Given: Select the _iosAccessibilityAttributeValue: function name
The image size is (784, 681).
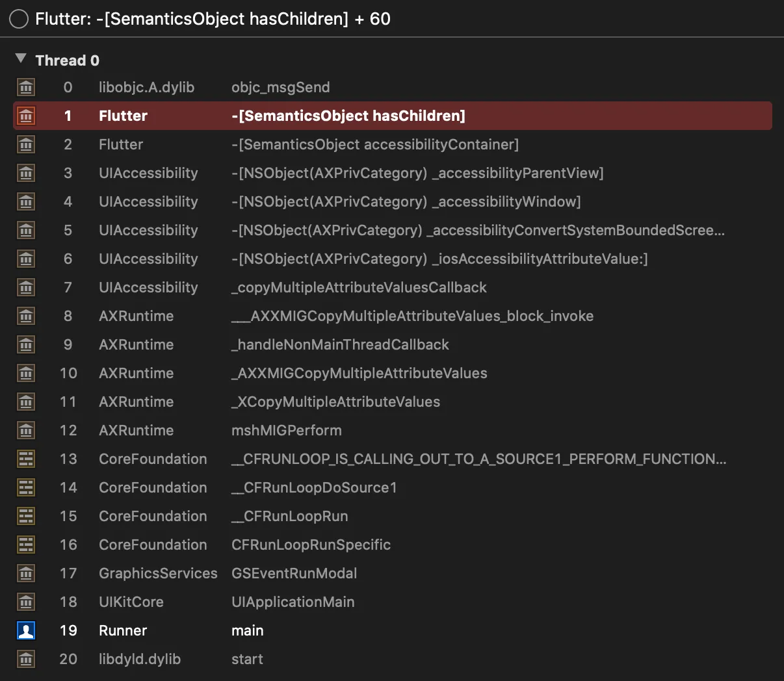Looking at the screenshot, I should coord(440,259).
